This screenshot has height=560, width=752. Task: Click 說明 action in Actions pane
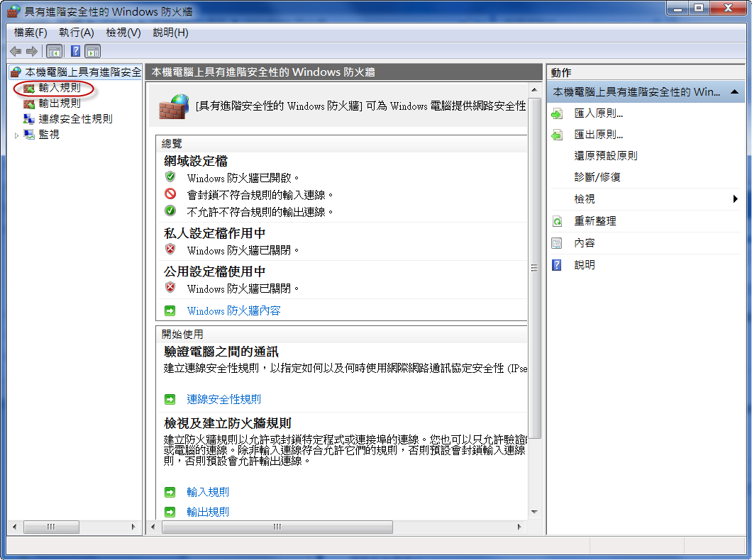585,265
